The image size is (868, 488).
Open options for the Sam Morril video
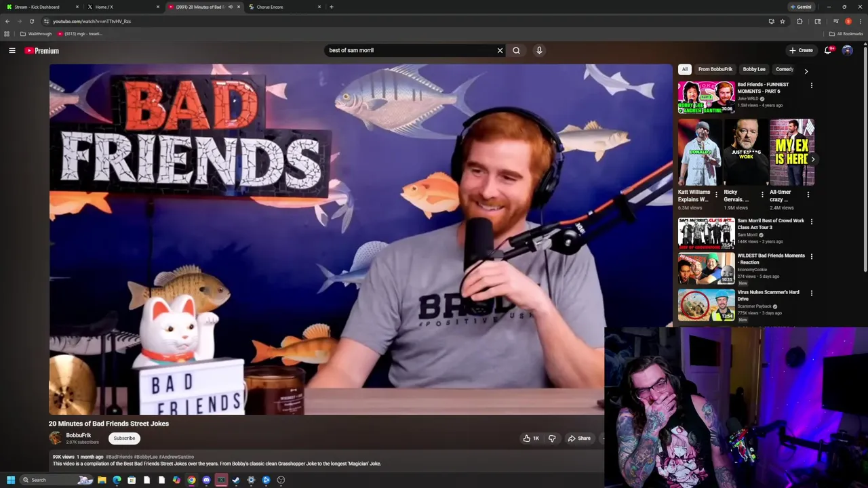click(x=811, y=222)
